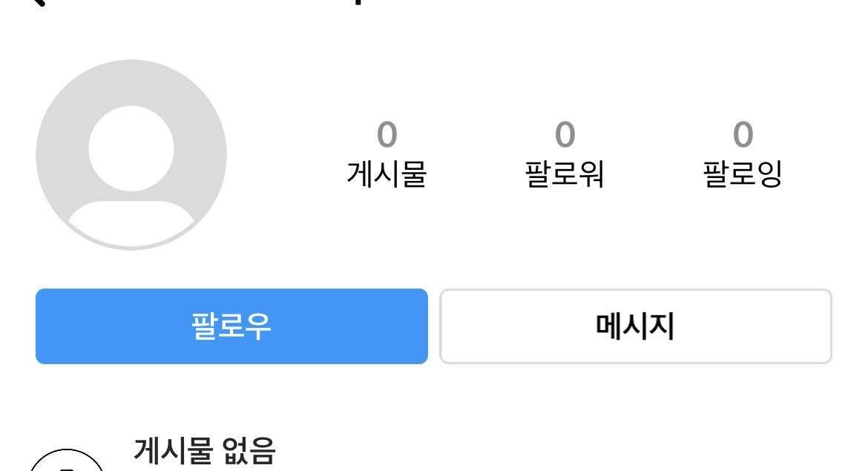Image resolution: width=868 pixels, height=471 pixels.
Task: Open 메시지 to message this user
Action: click(635, 326)
